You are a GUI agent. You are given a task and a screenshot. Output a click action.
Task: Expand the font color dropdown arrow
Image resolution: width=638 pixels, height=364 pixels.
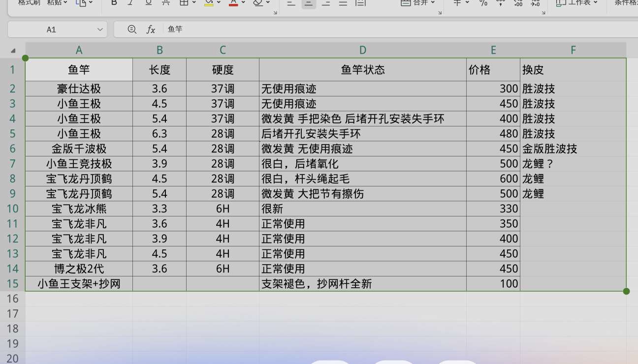(x=244, y=2)
